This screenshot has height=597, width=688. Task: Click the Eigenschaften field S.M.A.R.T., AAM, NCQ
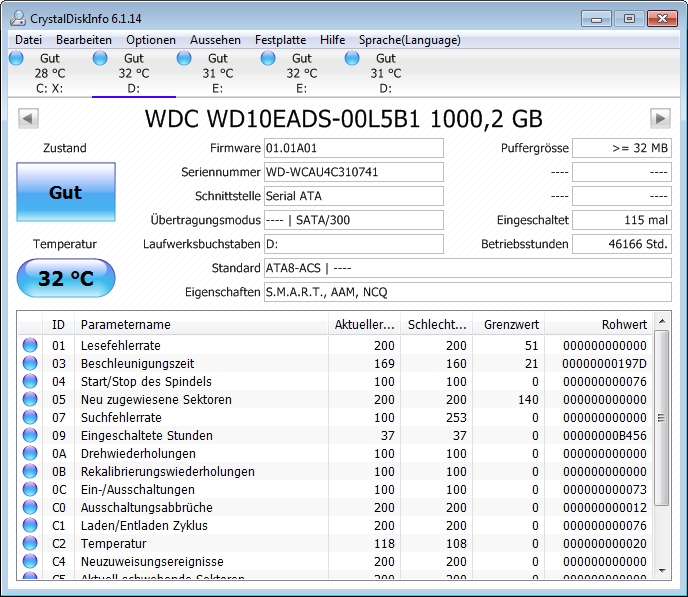468,292
